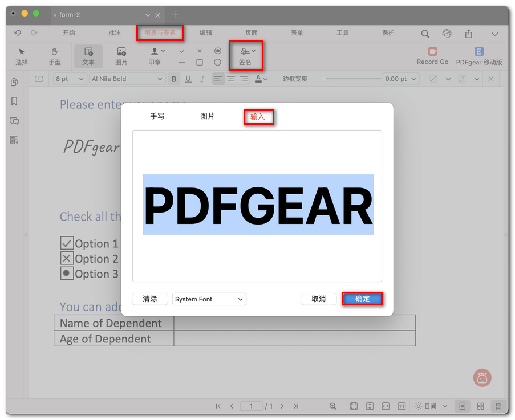Viewport: 515px width, 420px height.
Task: Click the undo arrow icon
Action: click(x=18, y=33)
